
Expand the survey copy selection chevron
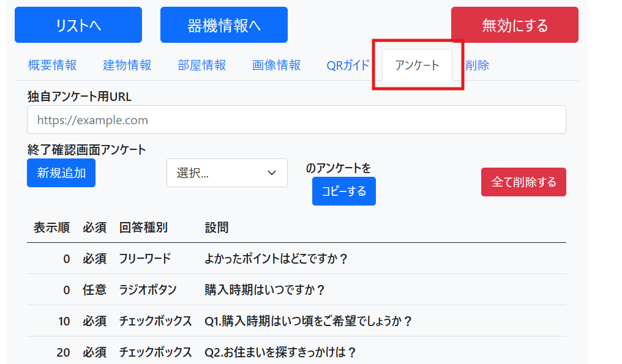[x=271, y=173]
